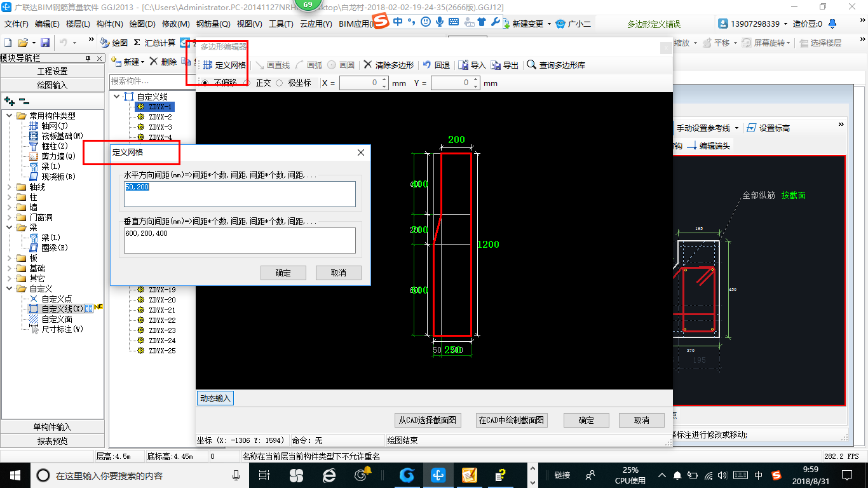Viewport: 868px width, 488px height.
Task: Click pin icon of 模块导航栏 panel
Action: click(x=88, y=58)
